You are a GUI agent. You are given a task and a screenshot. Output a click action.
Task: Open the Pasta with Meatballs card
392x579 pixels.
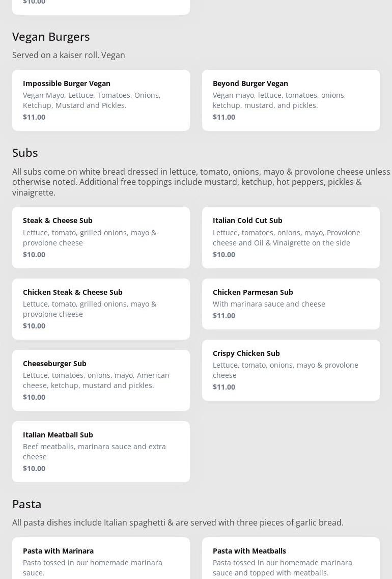[291, 560]
